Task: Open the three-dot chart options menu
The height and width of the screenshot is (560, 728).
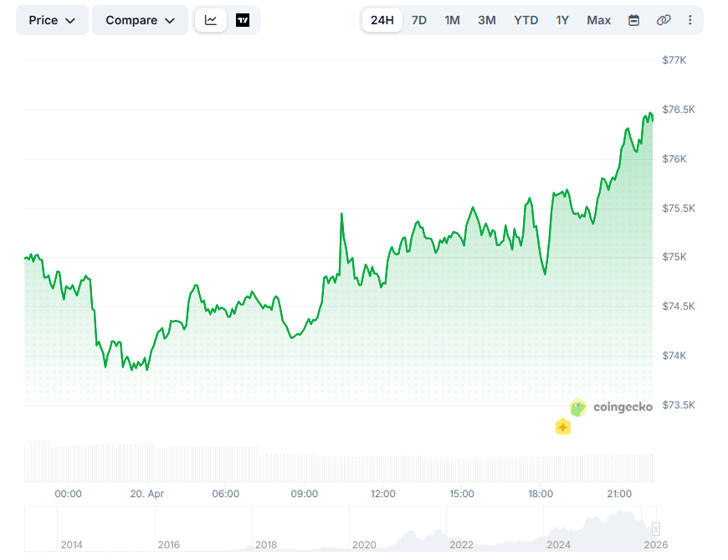Action: pyautogui.click(x=690, y=19)
